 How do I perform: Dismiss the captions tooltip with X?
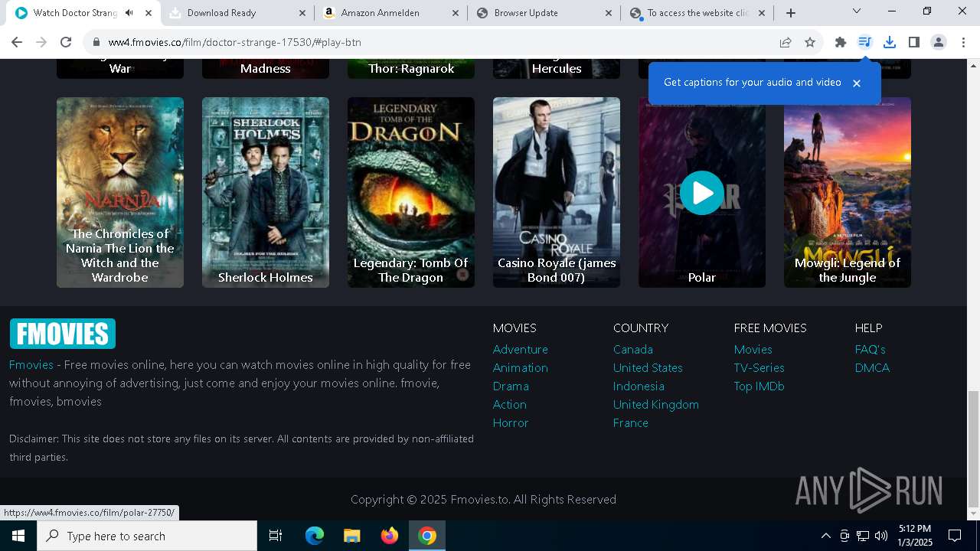pos(857,83)
